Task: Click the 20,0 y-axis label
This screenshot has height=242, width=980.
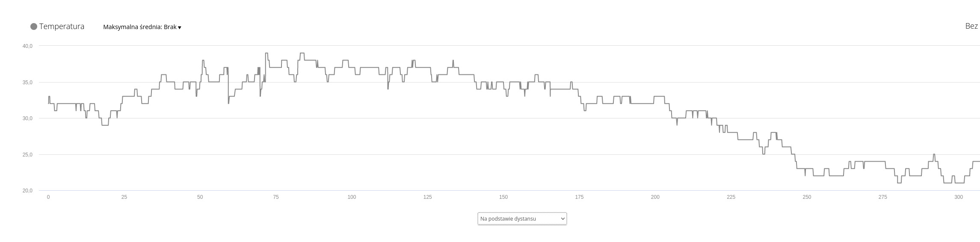Action: point(27,191)
